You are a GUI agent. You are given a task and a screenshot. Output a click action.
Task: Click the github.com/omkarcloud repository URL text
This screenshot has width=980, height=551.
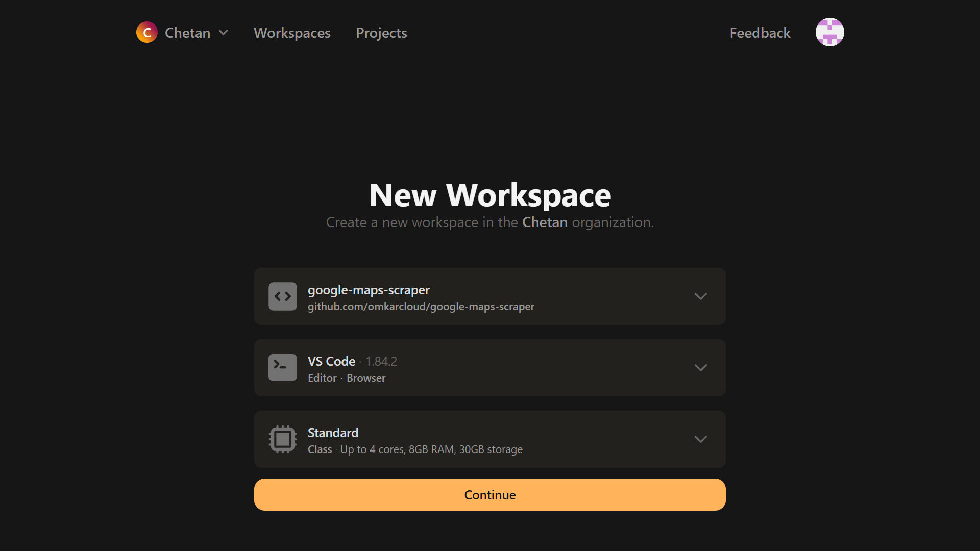tap(421, 307)
